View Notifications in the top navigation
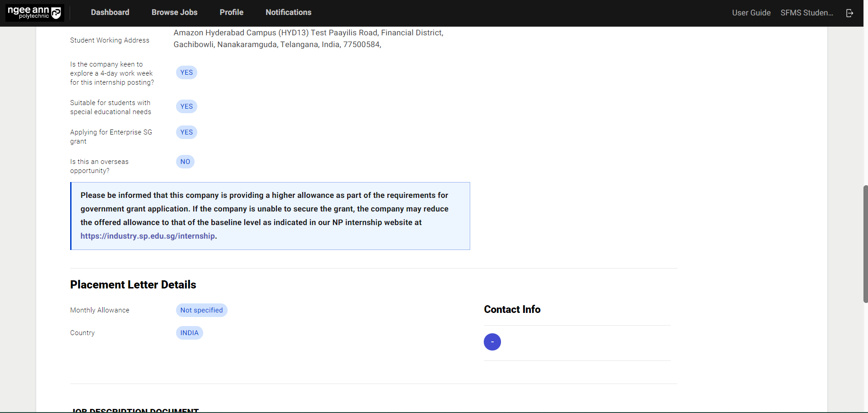This screenshot has width=868, height=413. [288, 13]
